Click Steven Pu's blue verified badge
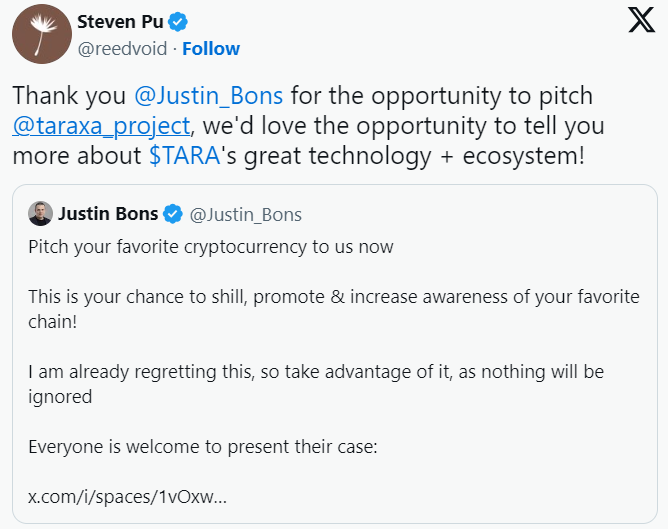 [x=178, y=22]
